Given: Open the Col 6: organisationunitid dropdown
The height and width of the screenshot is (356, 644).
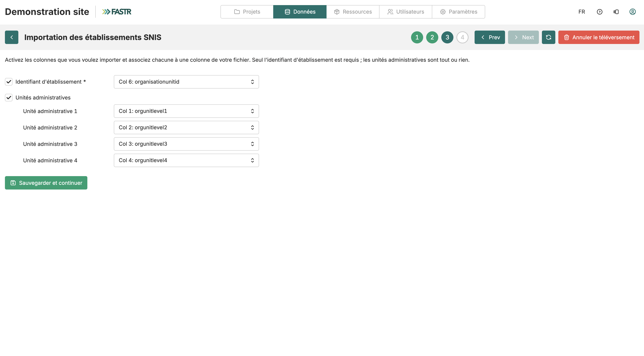Looking at the screenshot, I should [186, 82].
